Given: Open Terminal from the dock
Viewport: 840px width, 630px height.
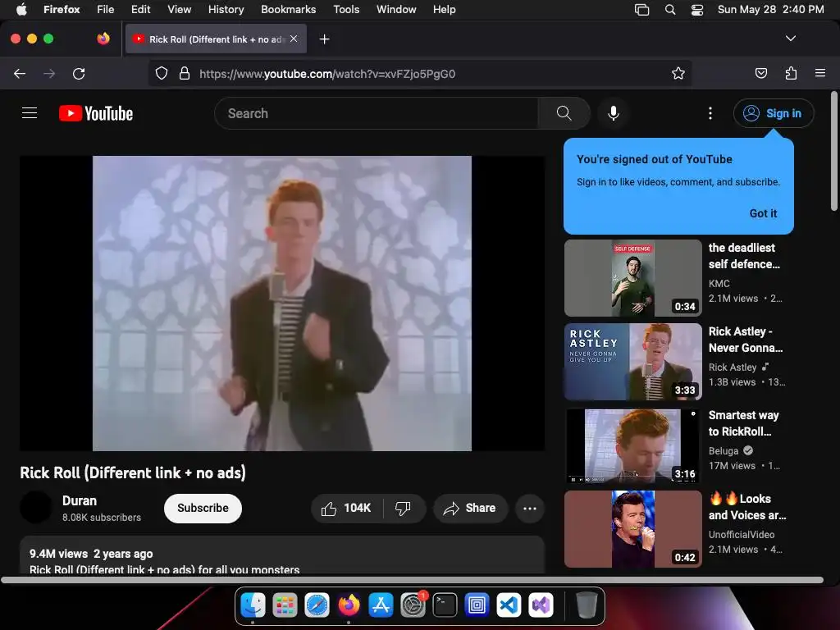Looking at the screenshot, I should 445,605.
